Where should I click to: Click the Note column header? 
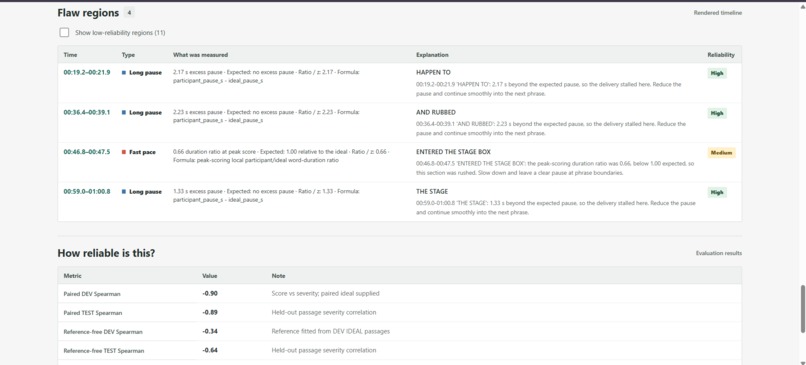point(279,276)
